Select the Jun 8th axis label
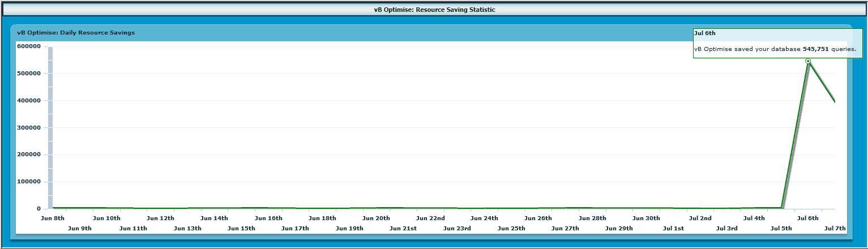 coord(52,218)
